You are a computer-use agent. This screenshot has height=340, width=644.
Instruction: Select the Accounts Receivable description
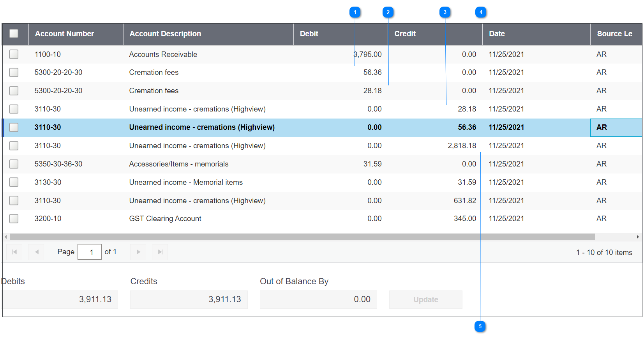163,54
